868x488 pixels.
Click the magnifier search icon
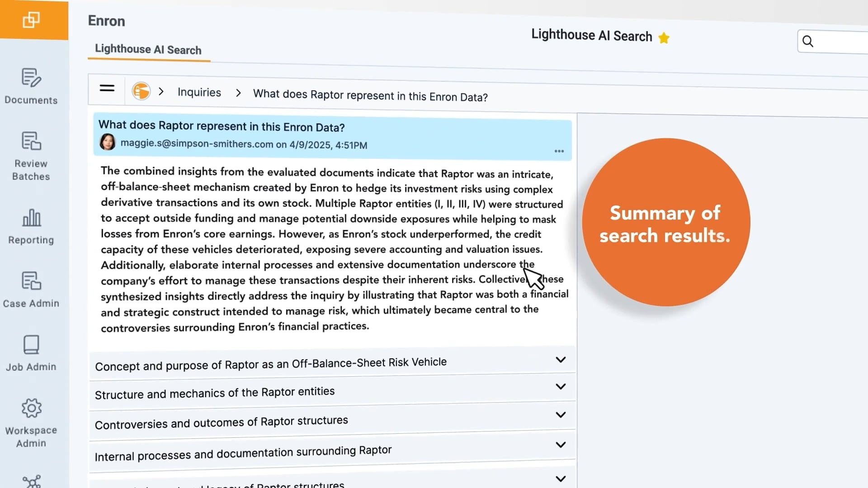[808, 41]
